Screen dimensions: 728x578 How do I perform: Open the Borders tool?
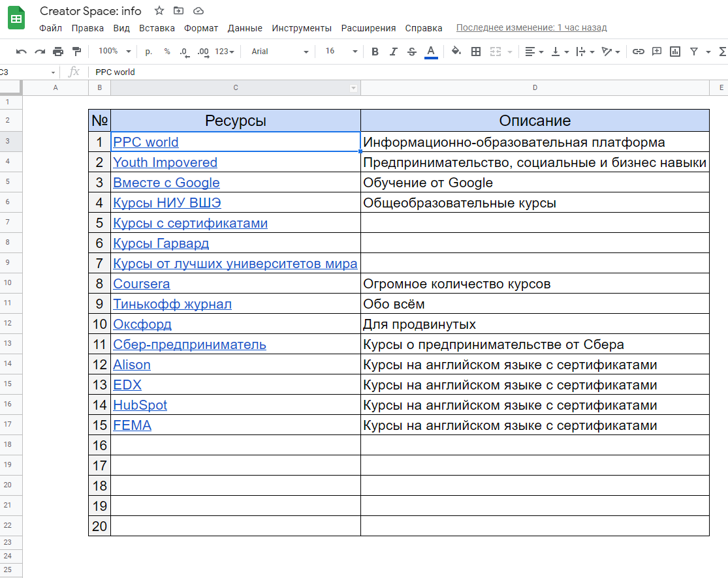tap(476, 52)
